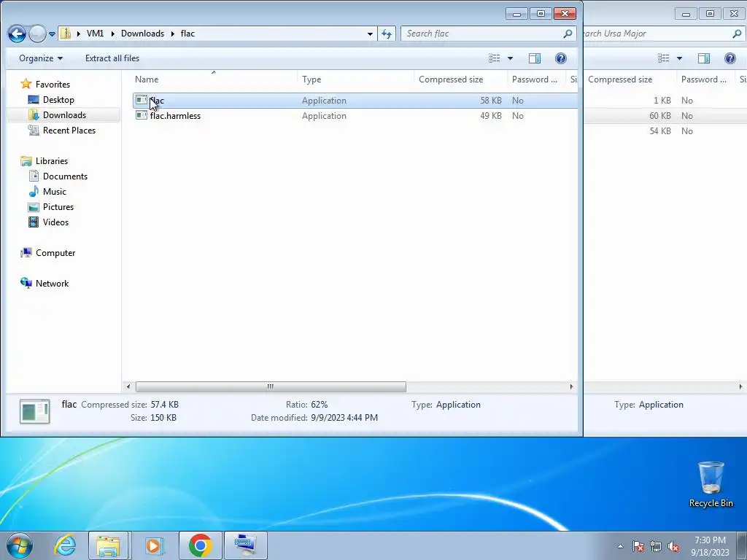Click the network icon in system tray
This screenshot has width=747, height=560.
pos(656,546)
